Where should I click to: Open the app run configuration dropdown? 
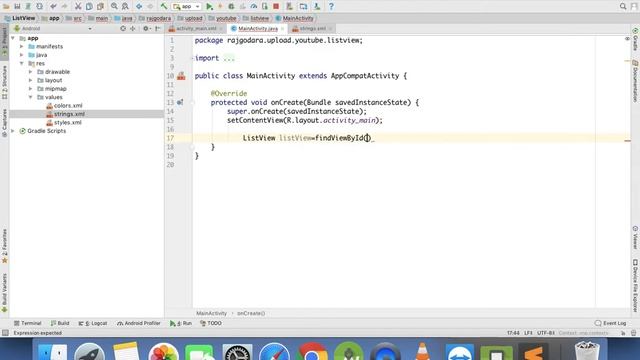pos(187,7)
